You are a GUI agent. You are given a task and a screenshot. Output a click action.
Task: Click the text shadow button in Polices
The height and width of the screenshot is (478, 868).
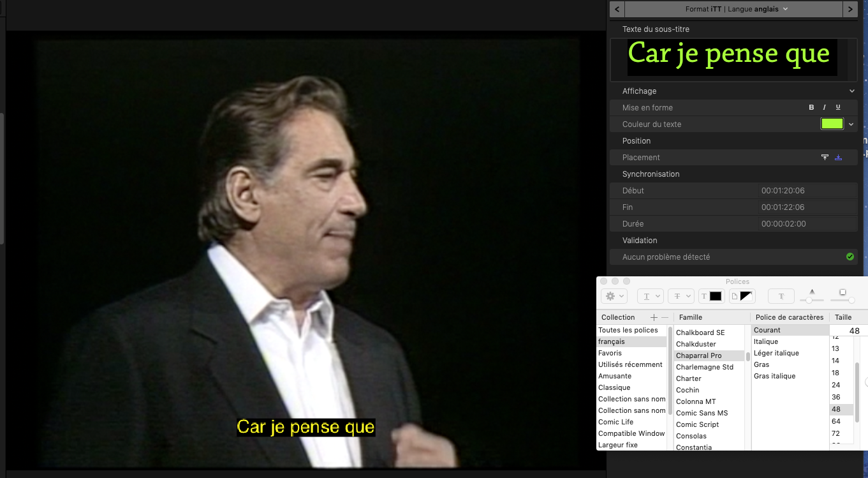click(781, 296)
